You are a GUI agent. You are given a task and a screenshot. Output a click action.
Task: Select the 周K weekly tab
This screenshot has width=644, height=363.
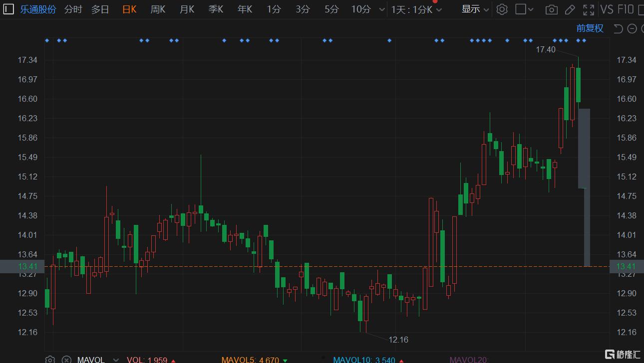point(158,9)
